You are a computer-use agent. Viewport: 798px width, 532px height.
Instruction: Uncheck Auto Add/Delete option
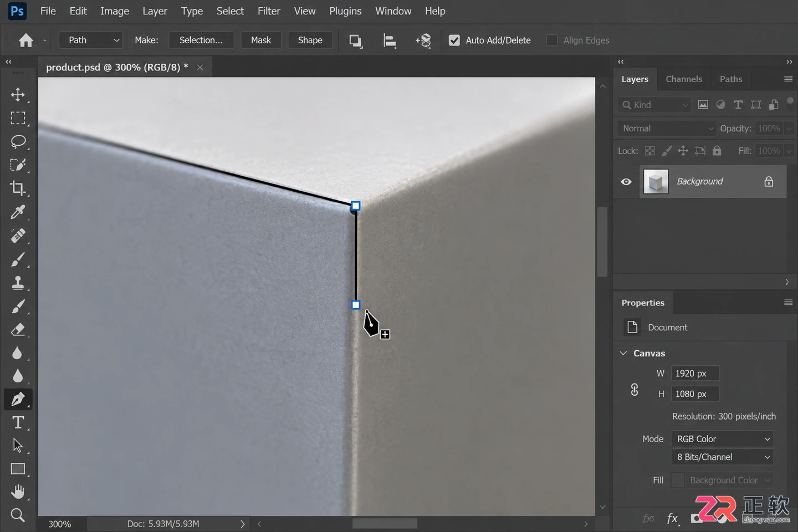pyautogui.click(x=454, y=40)
